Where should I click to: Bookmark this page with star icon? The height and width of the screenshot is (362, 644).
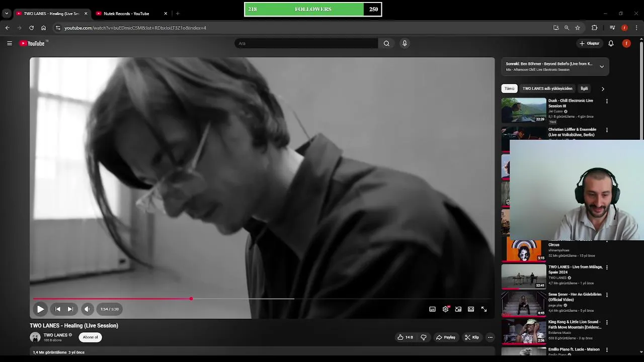578,28
